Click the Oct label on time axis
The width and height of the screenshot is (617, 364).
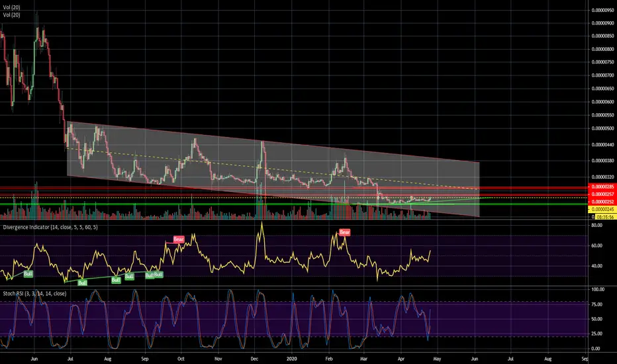point(181,359)
